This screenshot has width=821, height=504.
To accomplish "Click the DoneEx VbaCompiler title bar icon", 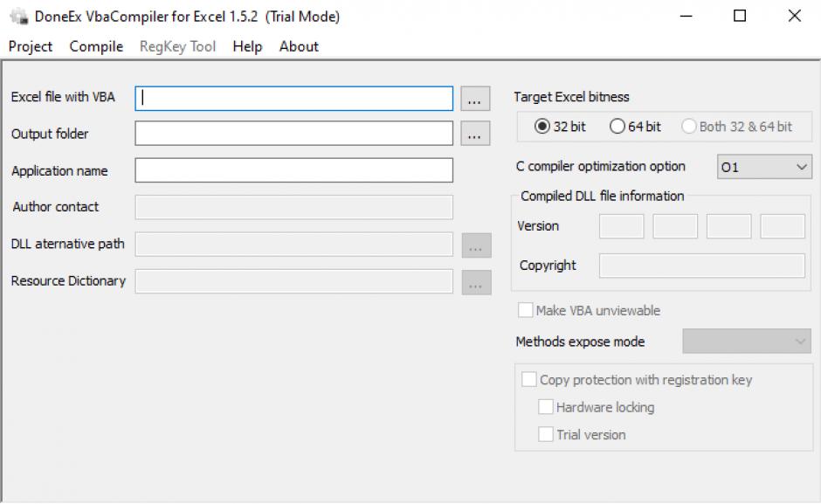I will coord(19,17).
